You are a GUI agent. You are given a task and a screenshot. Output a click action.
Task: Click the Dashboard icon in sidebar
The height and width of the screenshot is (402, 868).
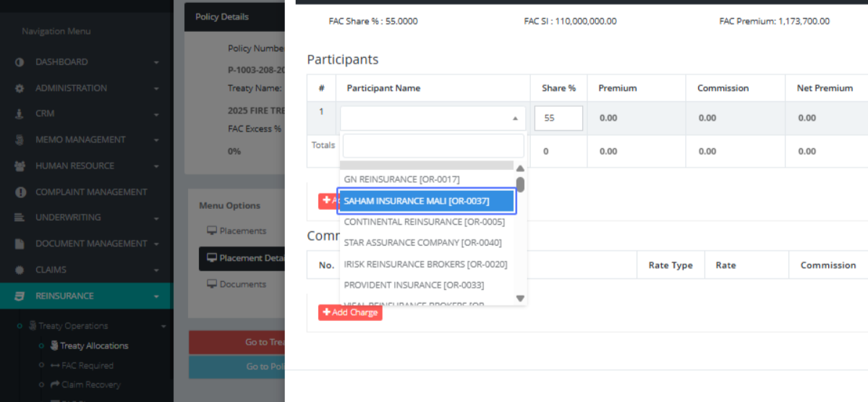tap(20, 62)
